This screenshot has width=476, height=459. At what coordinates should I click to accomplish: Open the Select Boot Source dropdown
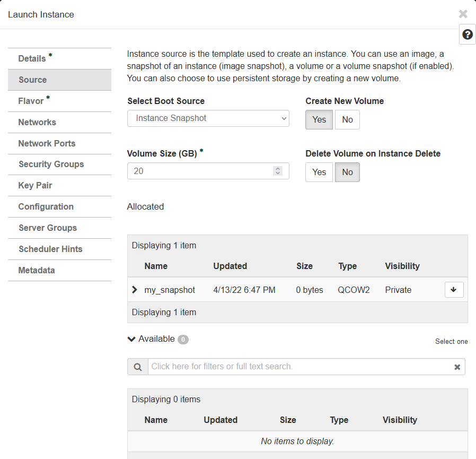point(208,118)
